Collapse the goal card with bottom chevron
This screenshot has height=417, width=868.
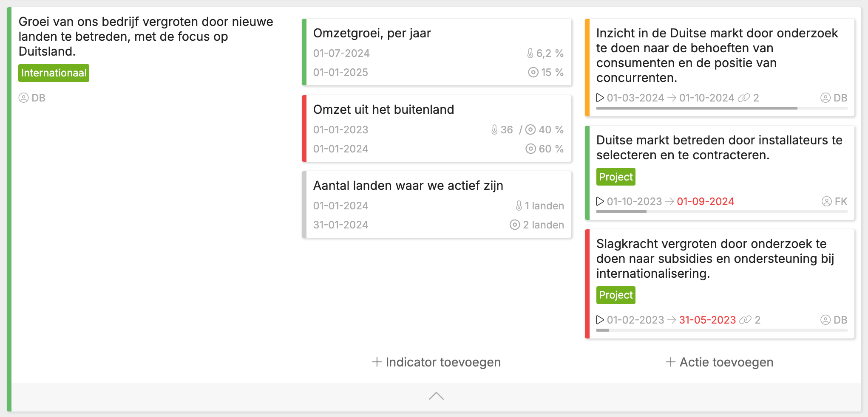pos(436,397)
